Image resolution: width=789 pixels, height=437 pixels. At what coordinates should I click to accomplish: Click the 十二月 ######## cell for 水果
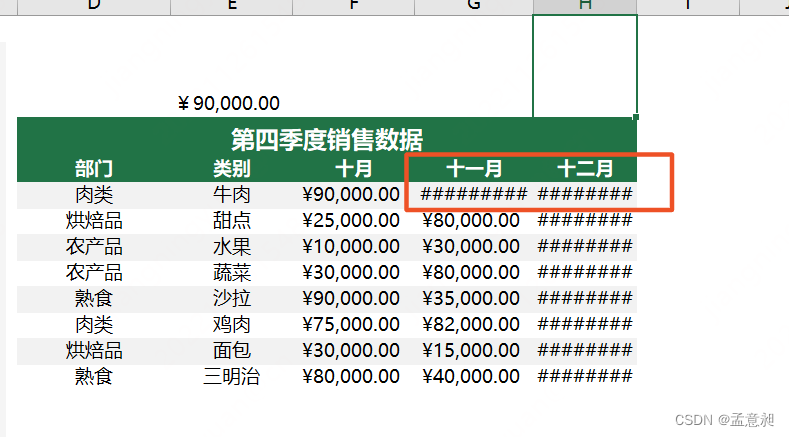click(585, 247)
